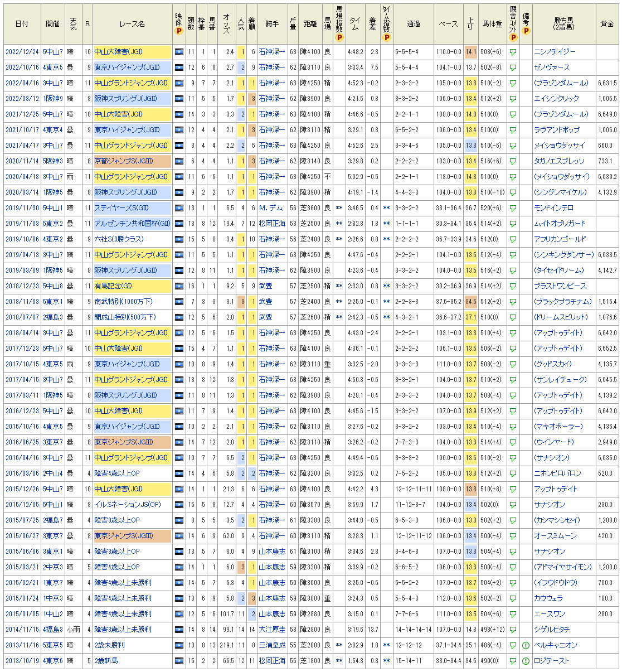Open jockey 三浦皇成 link
This screenshot has height=672, width=622.
coord(272,645)
